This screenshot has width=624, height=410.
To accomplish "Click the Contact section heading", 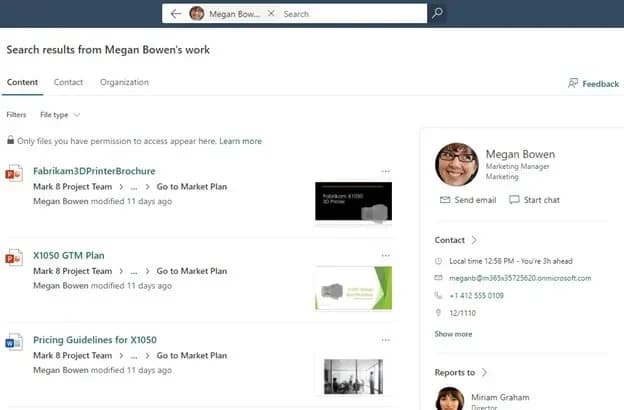I will pyautogui.click(x=450, y=240).
